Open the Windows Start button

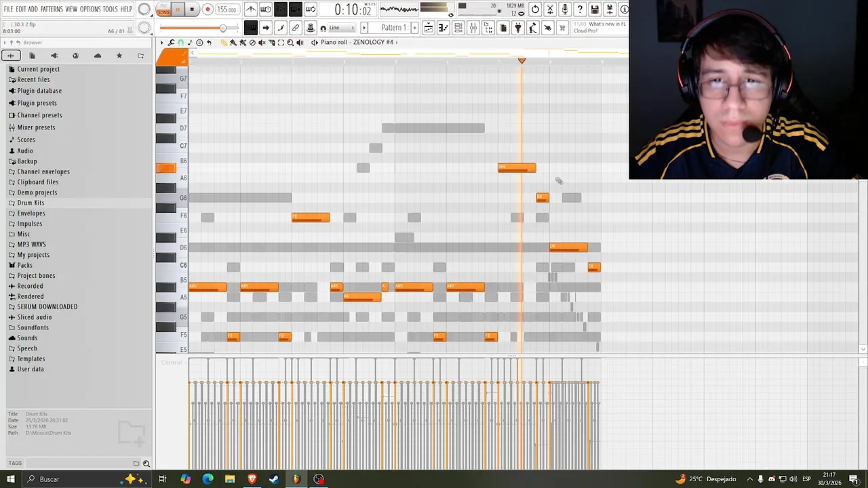(x=10, y=479)
